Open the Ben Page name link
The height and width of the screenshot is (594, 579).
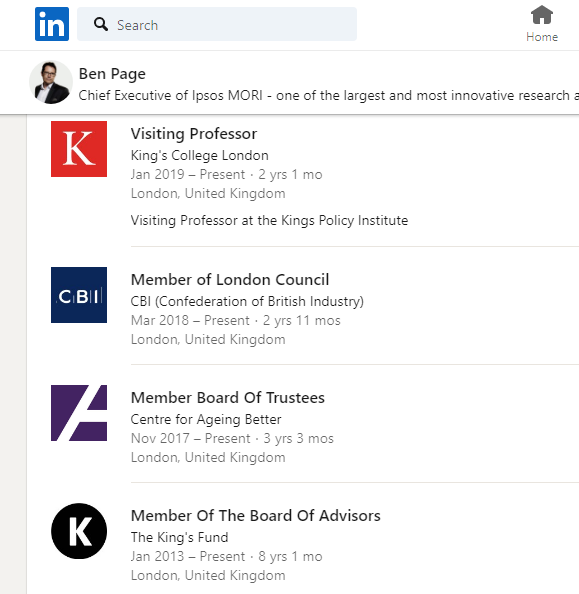pos(112,73)
